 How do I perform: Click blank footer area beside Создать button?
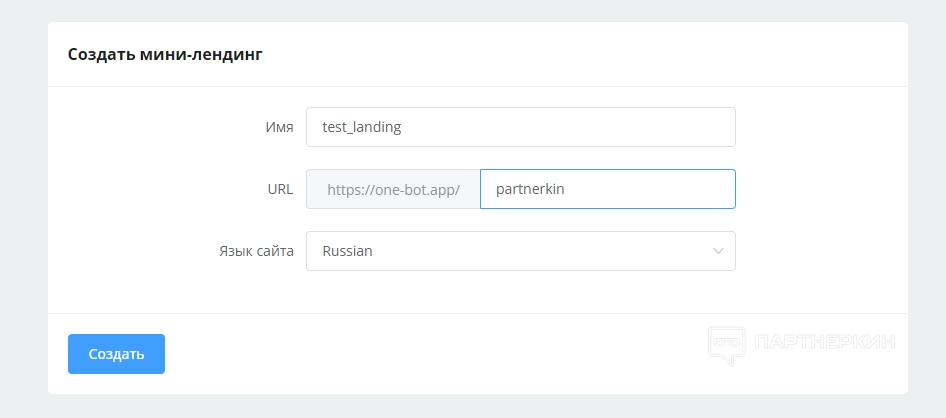click(420, 354)
